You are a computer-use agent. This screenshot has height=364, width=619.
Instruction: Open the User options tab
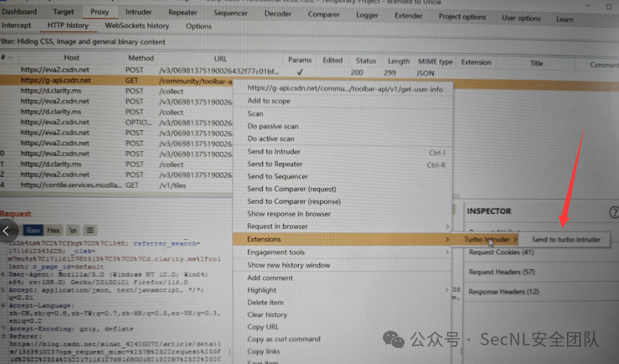pos(521,18)
